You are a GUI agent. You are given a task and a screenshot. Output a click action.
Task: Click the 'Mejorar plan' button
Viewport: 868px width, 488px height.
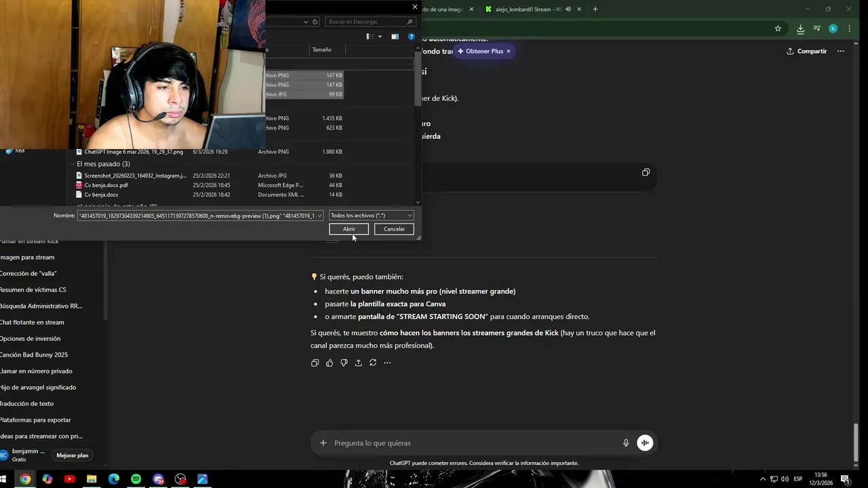pyautogui.click(x=72, y=455)
